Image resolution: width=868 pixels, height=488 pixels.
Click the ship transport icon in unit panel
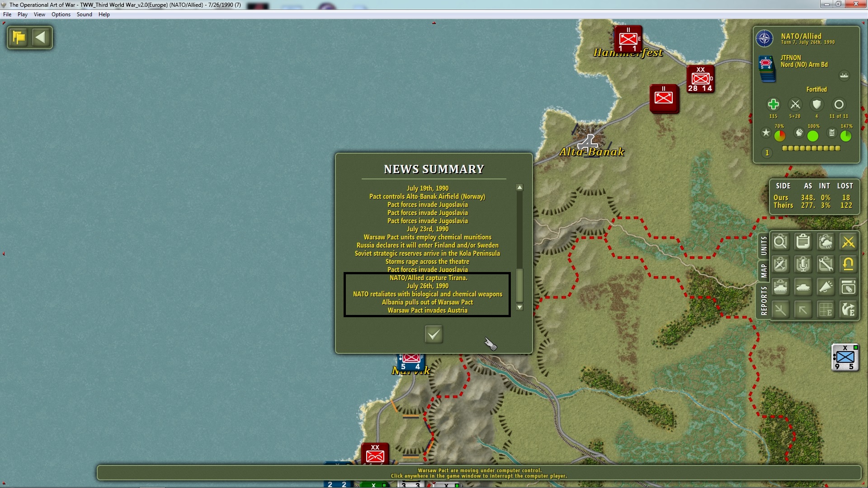click(844, 75)
